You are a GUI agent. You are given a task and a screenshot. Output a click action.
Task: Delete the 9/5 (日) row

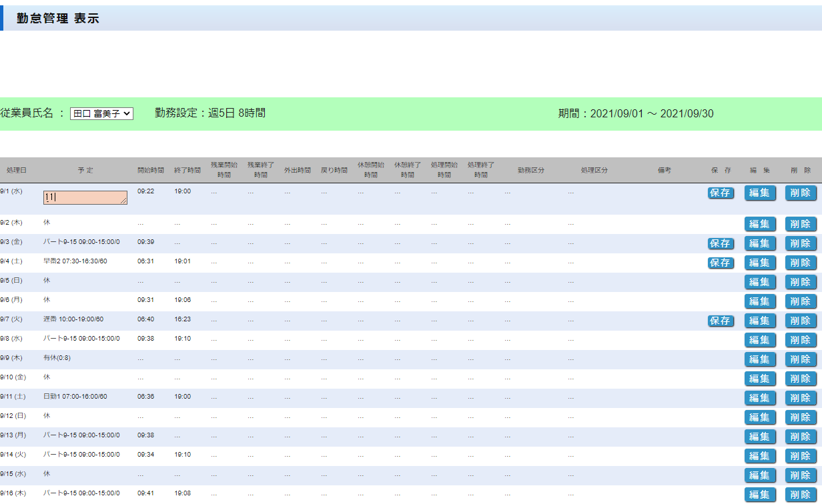point(801,282)
